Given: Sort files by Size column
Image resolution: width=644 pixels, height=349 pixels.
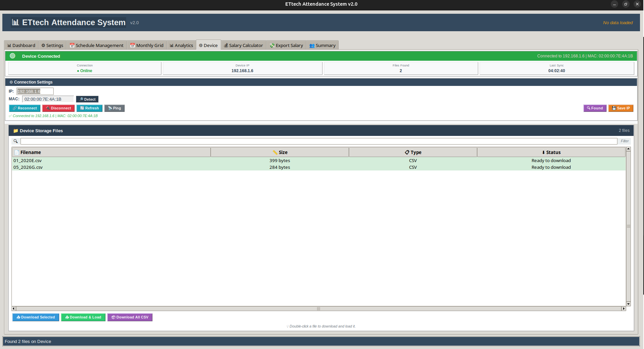Looking at the screenshot, I should click(x=280, y=152).
